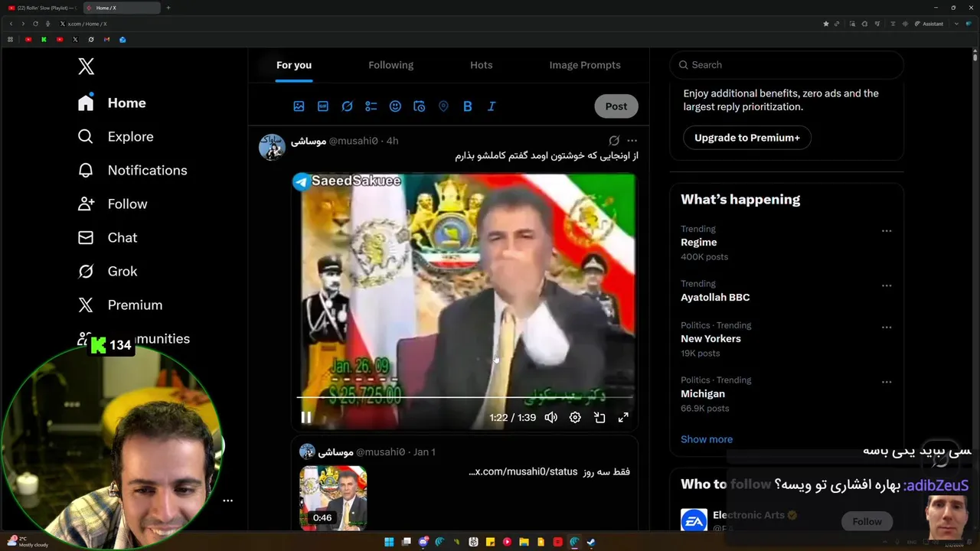
Task: Toggle picture-in-picture on video
Action: coord(599,417)
